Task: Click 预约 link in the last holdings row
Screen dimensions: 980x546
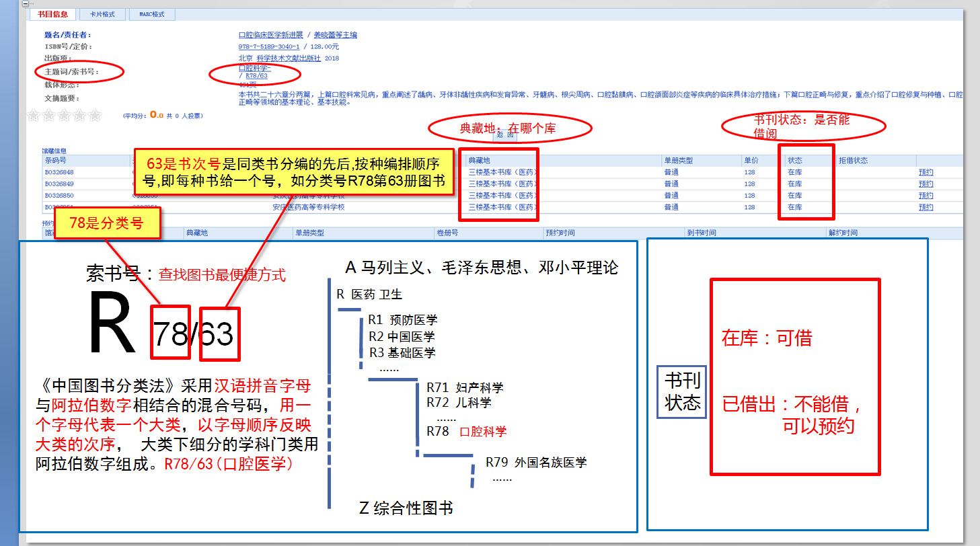Action: coord(926,207)
